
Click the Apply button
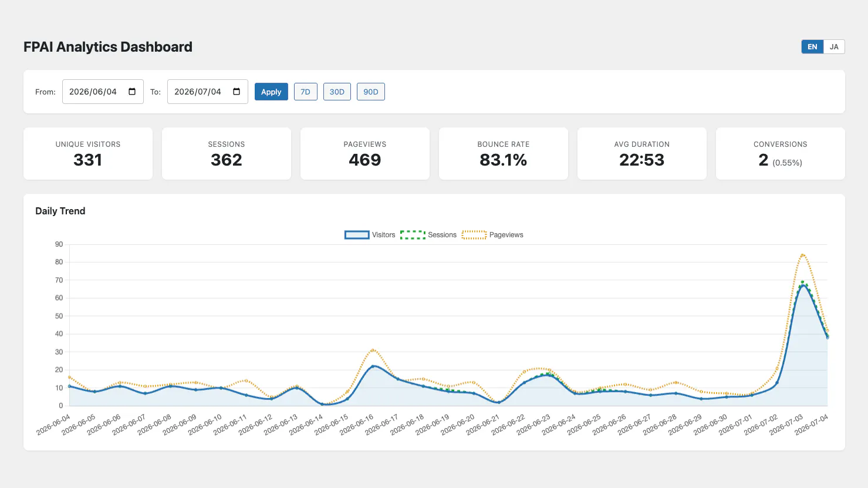271,92
